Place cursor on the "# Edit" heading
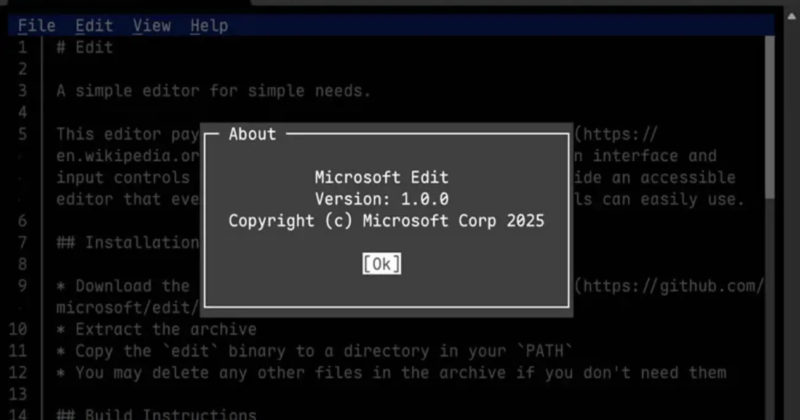 [84, 47]
